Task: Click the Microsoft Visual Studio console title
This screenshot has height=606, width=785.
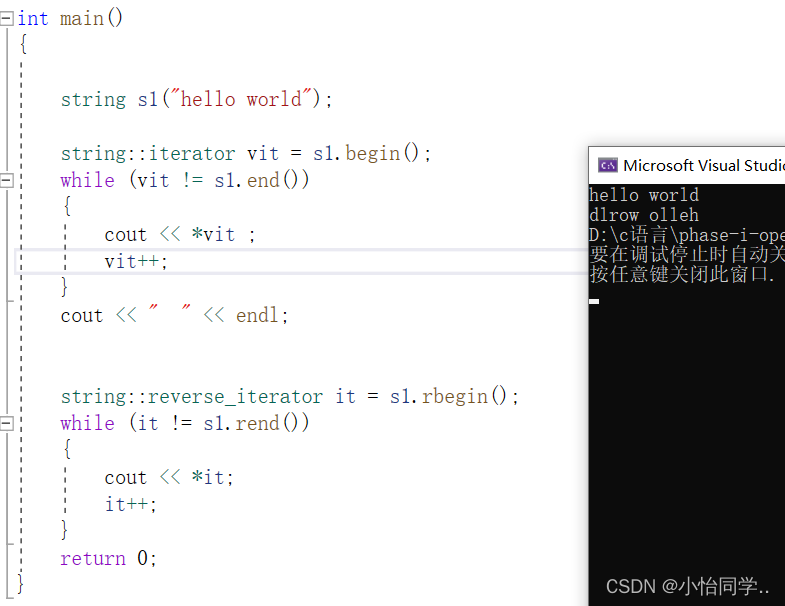Action: [x=703, y=165]
